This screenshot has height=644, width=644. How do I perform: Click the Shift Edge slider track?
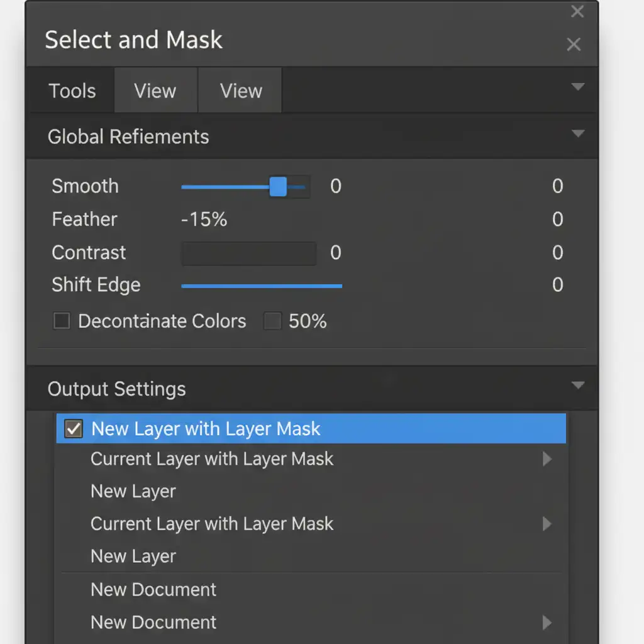(261, 286)
